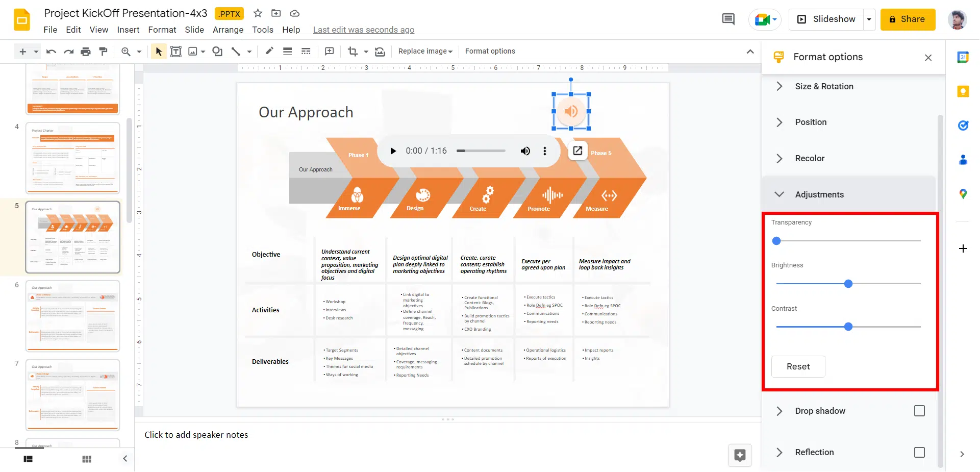Expand the Recolor section
The height and width of the screenshot is (472, 980).
(x=809, y=159)
